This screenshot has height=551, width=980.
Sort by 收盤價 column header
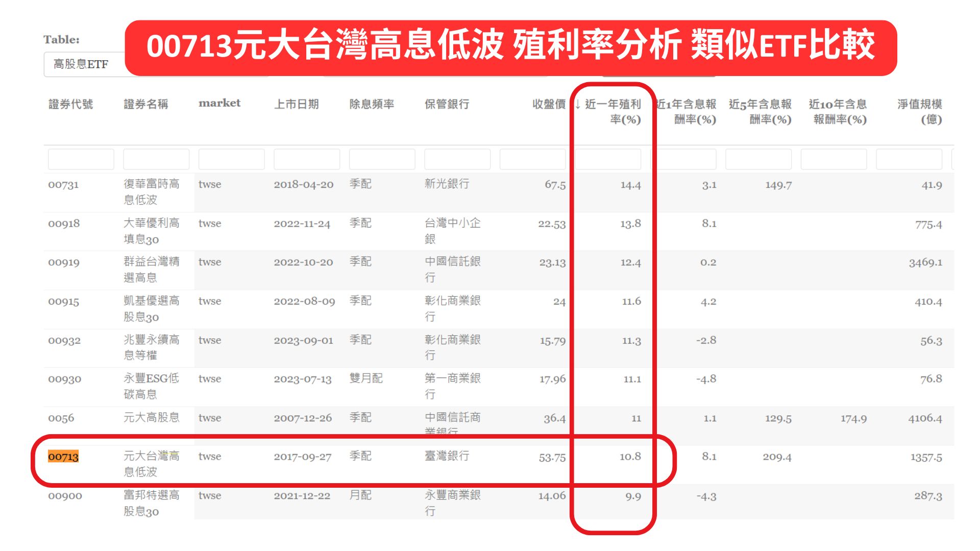(548, 104)
